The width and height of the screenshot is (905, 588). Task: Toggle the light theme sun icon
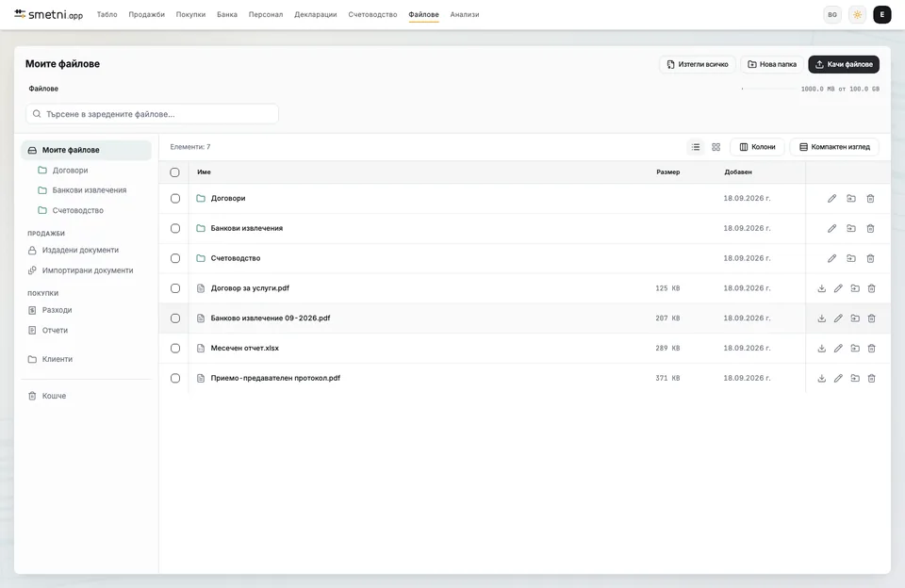point(858,15)
